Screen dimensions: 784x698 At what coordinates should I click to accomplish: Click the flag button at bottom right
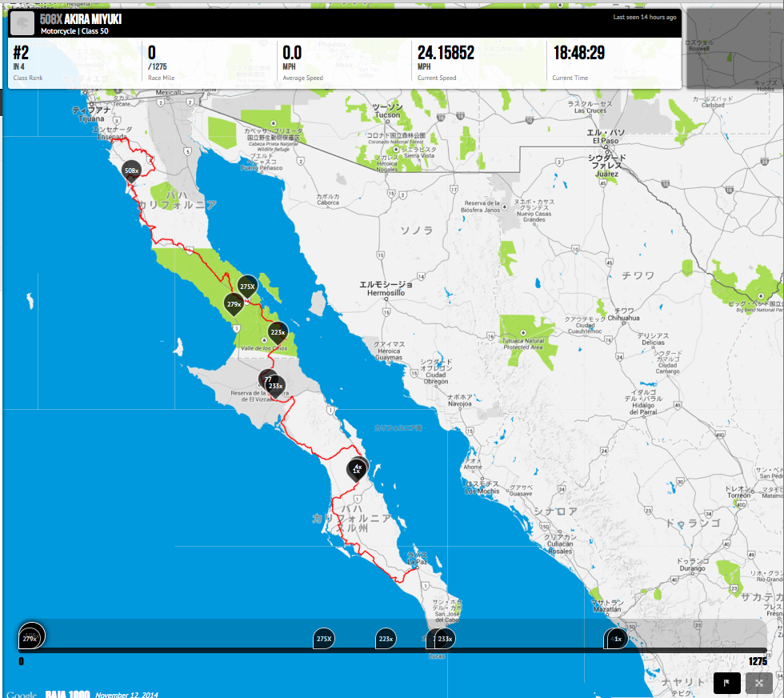pyautogui.click(x=727, y=683)
